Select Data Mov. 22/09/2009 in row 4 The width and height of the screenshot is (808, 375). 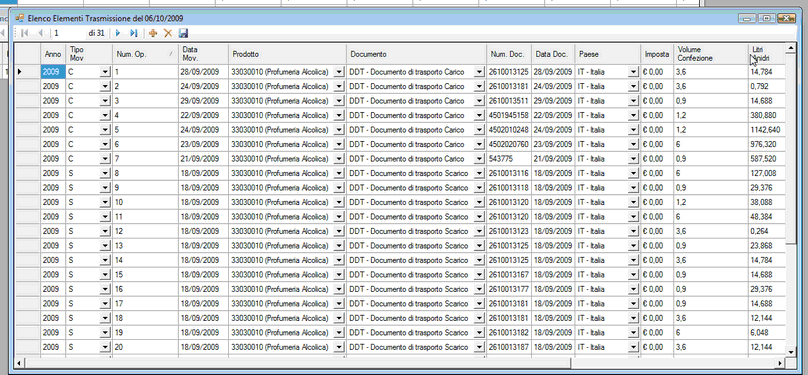203,115
